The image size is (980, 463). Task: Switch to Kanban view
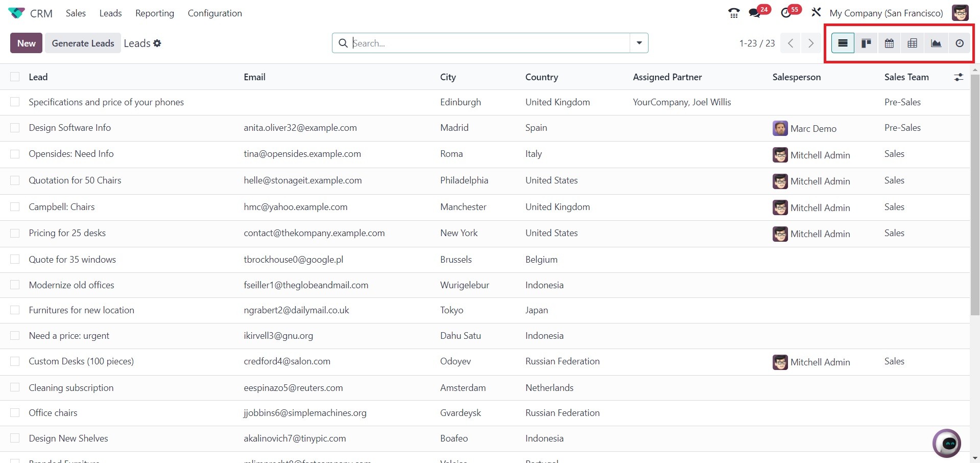pyautogui.click(x=866, y=43)
